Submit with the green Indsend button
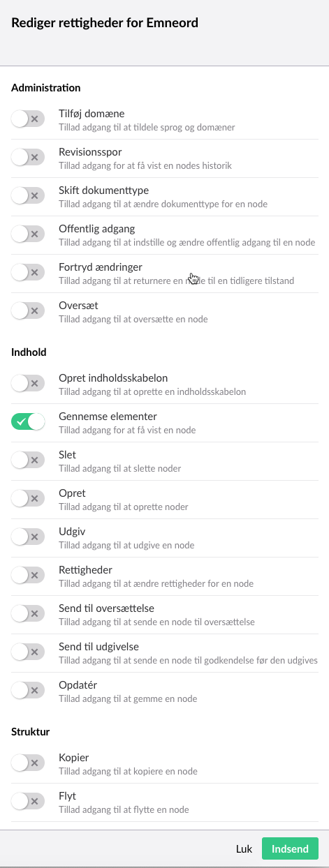This screenshot has width=329, height=868. pyautogui.click(x=290, y=848)
